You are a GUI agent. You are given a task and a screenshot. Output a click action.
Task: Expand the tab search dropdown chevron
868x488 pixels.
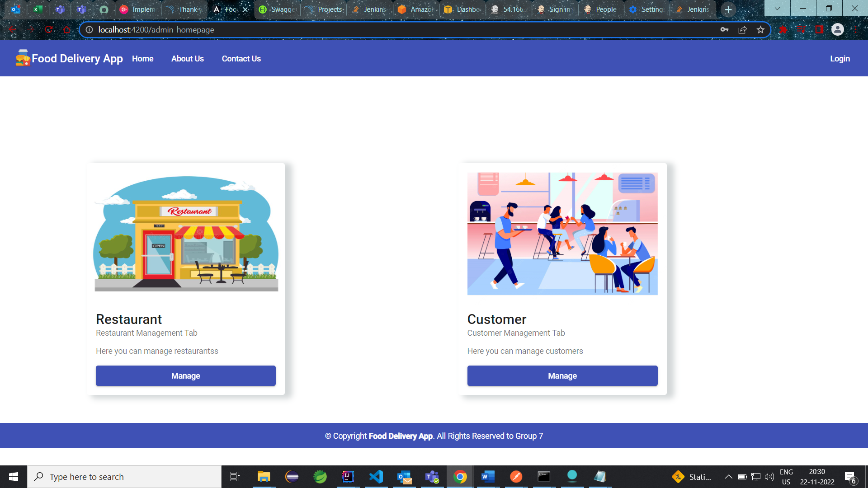[777, 8]
